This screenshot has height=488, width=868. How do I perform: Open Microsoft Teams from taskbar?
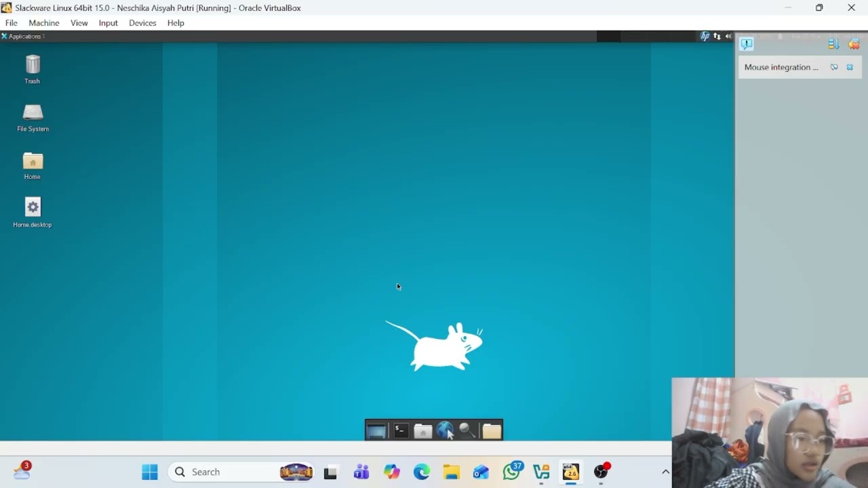pyautogui.click(x=361, y=472)
